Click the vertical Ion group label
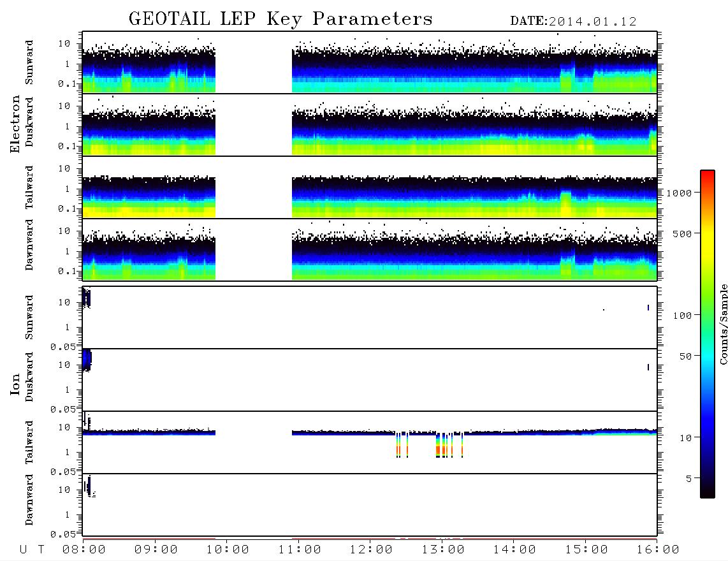Viewport: 728px width, 561px height. (15, 384)
